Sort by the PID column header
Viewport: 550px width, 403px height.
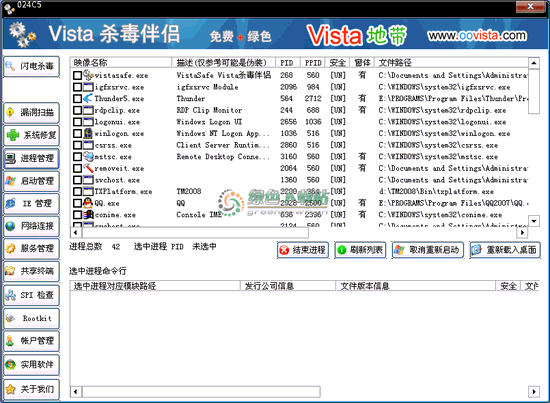click(288, 63)
